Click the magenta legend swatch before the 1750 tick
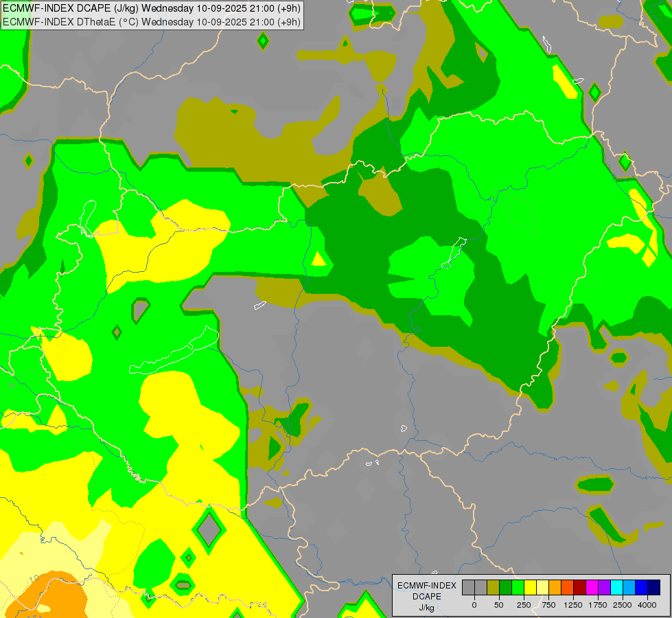Image resolution: width=672 pixels, height=618 pixels. [592, 588]
